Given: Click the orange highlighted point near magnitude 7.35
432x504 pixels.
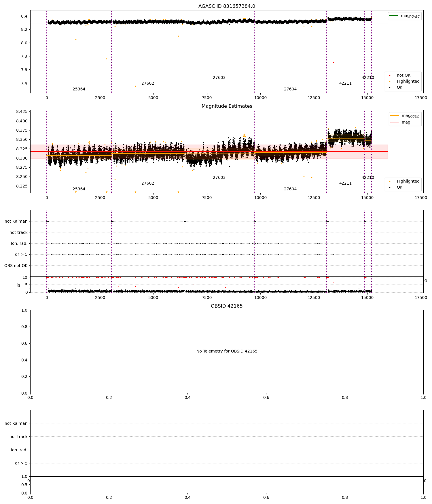Looking at the screenshot, I should (x=135, y=86).
